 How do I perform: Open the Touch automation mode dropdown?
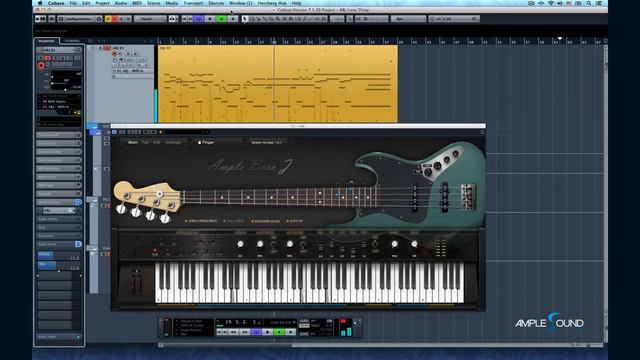(150, 19)
